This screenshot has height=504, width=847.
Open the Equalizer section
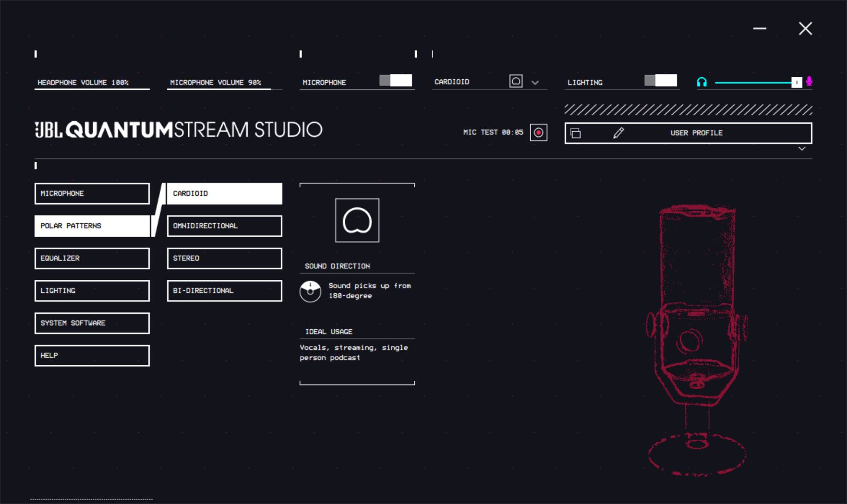click(x=92, y=258)
